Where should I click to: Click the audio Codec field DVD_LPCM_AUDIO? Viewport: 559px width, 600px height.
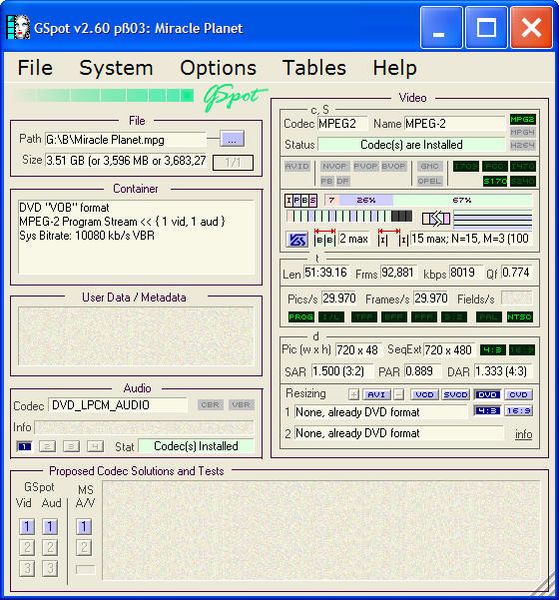click(x=118, y=405)
